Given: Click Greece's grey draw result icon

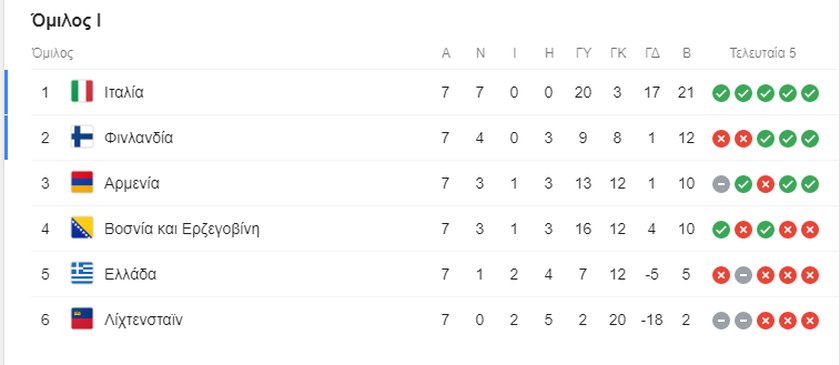Looking at the screenshot, I should pyautogui.click(x=743, y=275).
